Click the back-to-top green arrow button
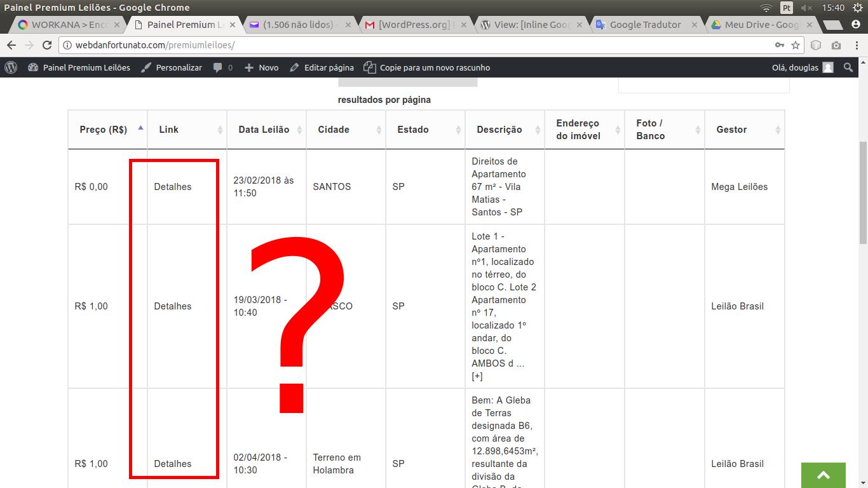This screenshot has width=868, height=488. tap(823, 475)
